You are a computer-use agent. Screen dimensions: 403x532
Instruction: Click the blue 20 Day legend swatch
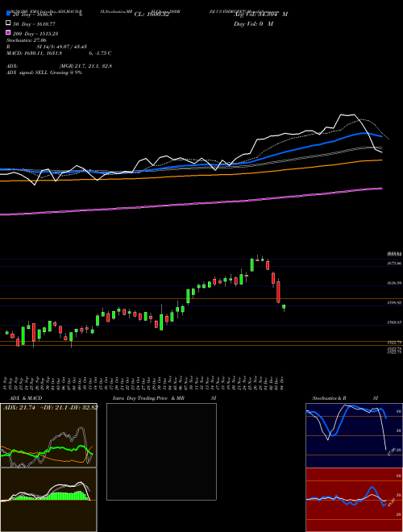tap(9, 14)
